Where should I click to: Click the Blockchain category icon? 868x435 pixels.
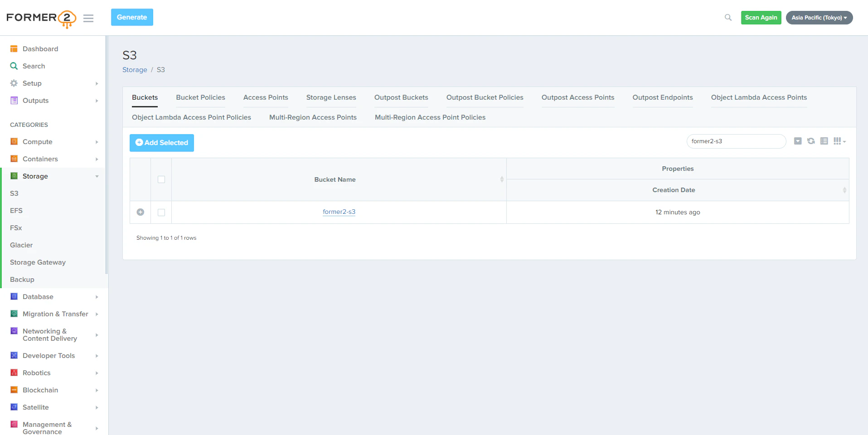14,390
